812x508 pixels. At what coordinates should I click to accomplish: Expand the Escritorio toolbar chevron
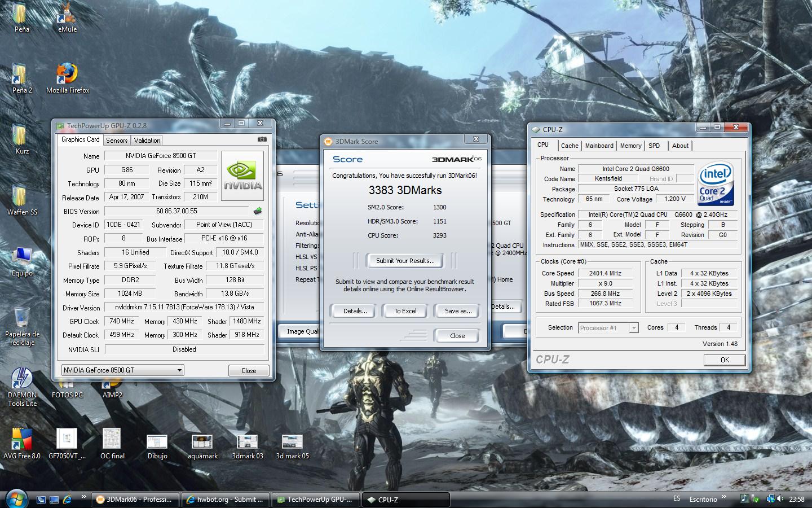pyautogui.click(x=725, y=497)
